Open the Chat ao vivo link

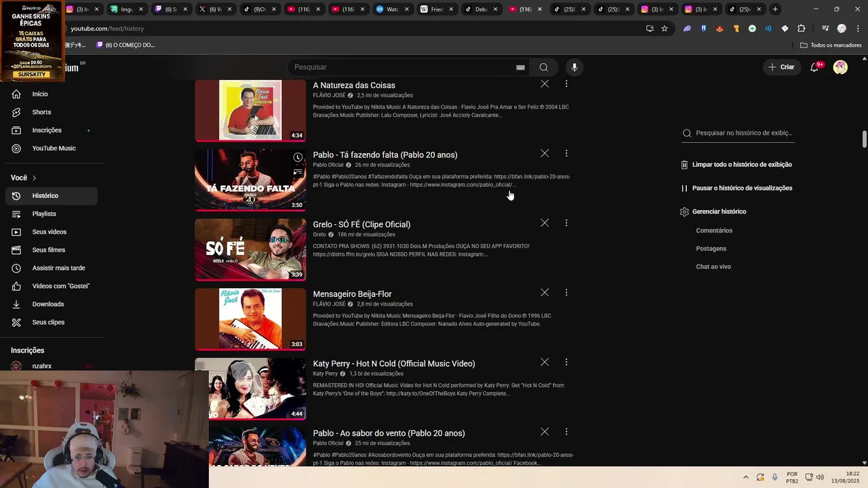pos(713,267)
